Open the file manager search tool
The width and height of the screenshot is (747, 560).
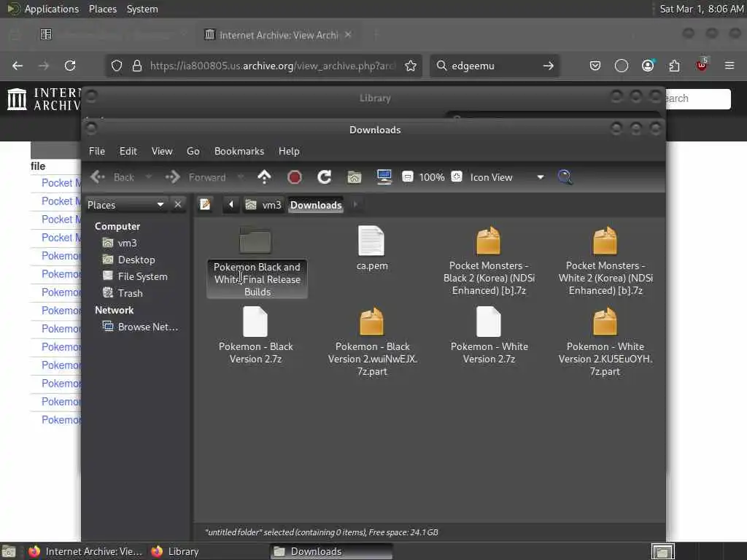[x=565, y=177]
